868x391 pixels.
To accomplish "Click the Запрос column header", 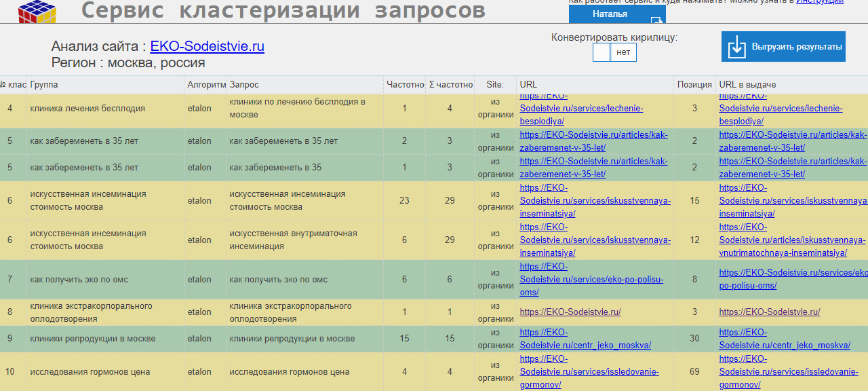I will (x=304, y=85).
